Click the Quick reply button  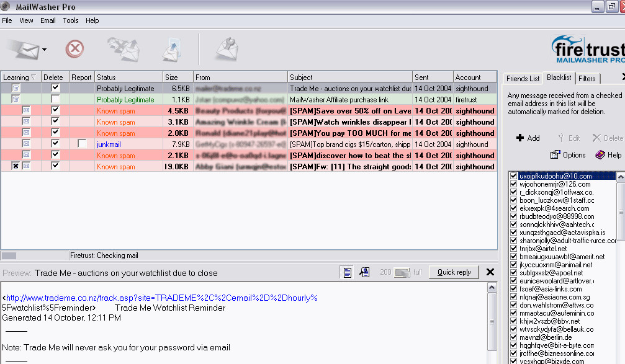tap(454, 272)
